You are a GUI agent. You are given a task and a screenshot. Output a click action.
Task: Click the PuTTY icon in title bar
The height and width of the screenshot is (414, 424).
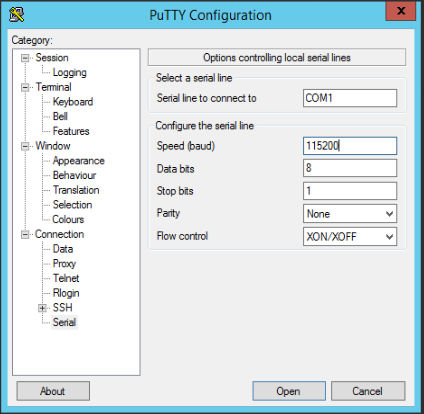coord(17,14)
